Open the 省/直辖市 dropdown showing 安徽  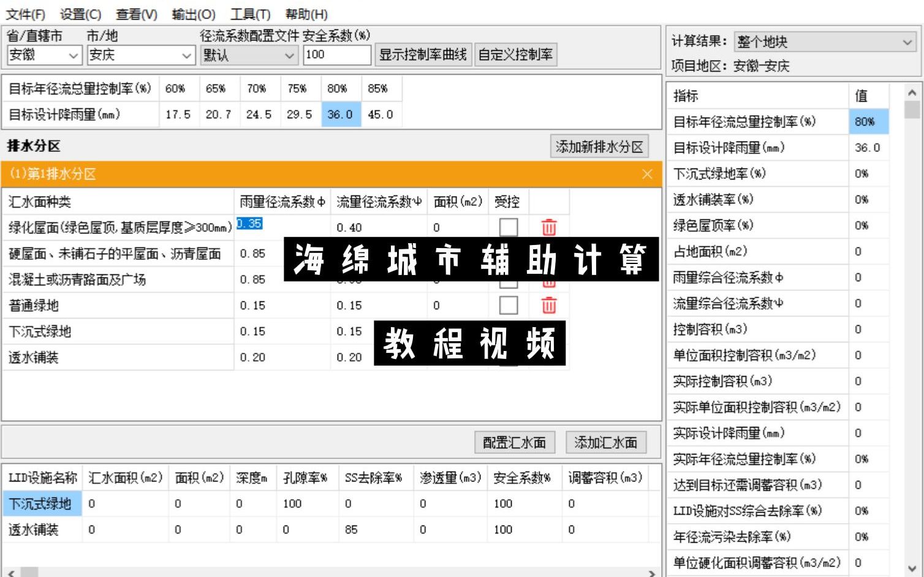(x=44, y=55)
